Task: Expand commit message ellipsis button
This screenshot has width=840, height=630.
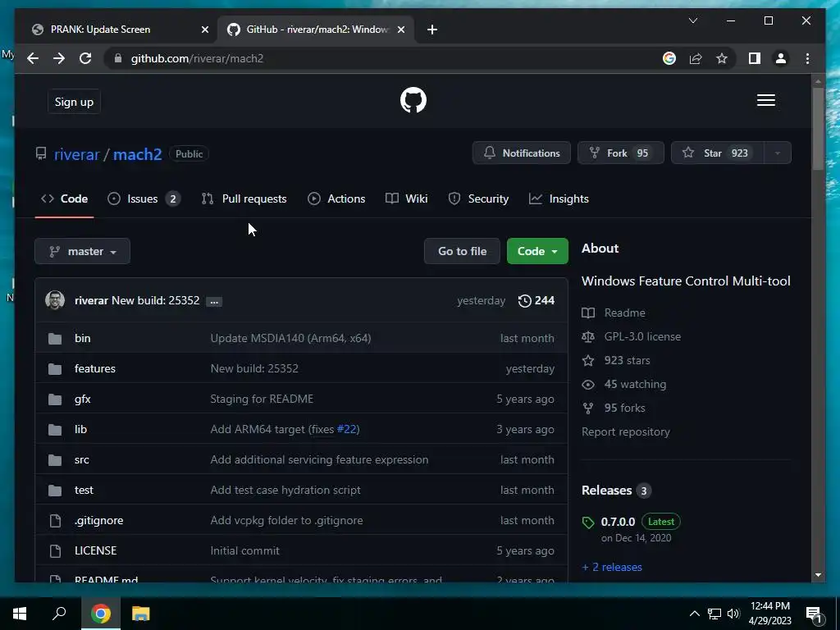Action: coord(214,302)
